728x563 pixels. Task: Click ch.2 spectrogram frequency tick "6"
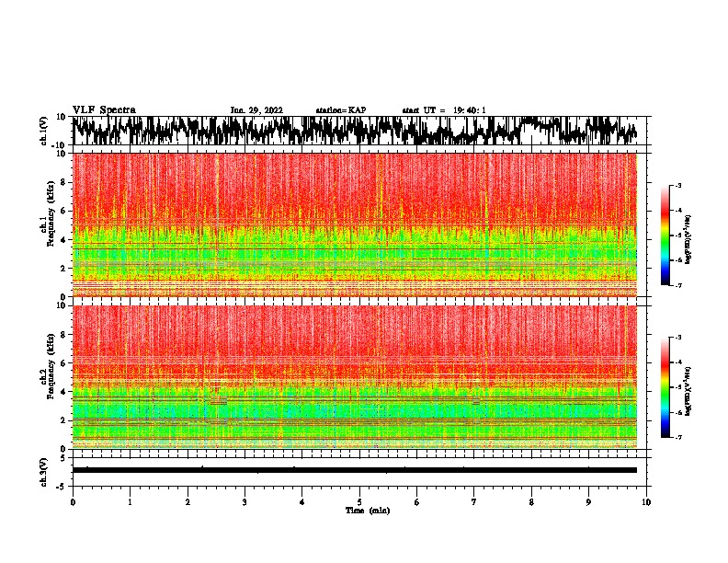(64, 363)
